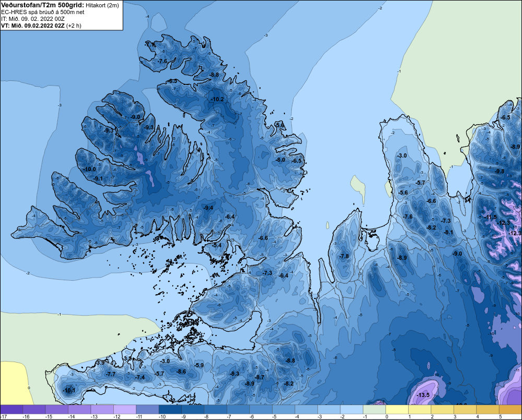Click the legend swatch between -8 and -7
The width and height of the screenshot is (522, 420).
(x=216, y=410)
